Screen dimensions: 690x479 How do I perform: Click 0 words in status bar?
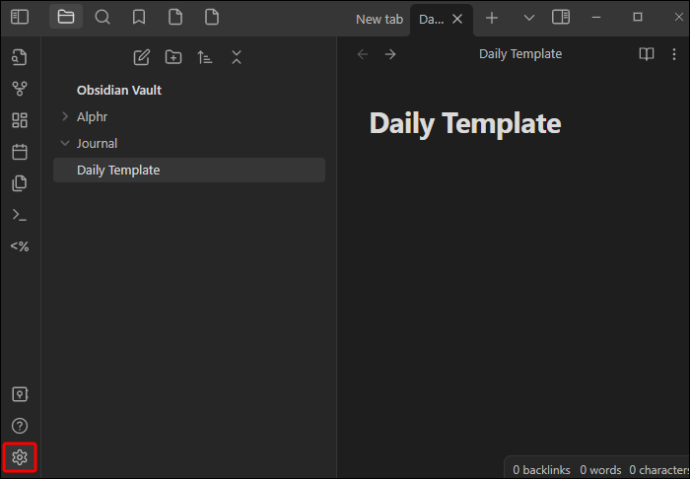601,470
